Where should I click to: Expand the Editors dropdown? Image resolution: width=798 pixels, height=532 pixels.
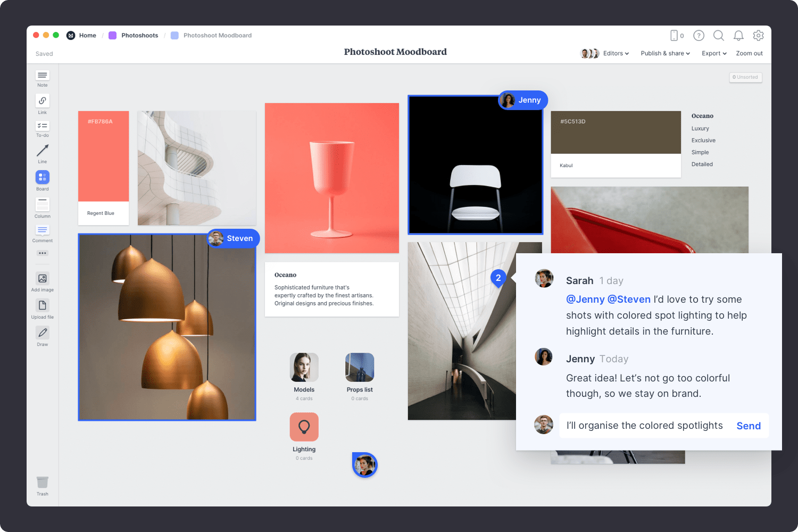tap(616, 54)
